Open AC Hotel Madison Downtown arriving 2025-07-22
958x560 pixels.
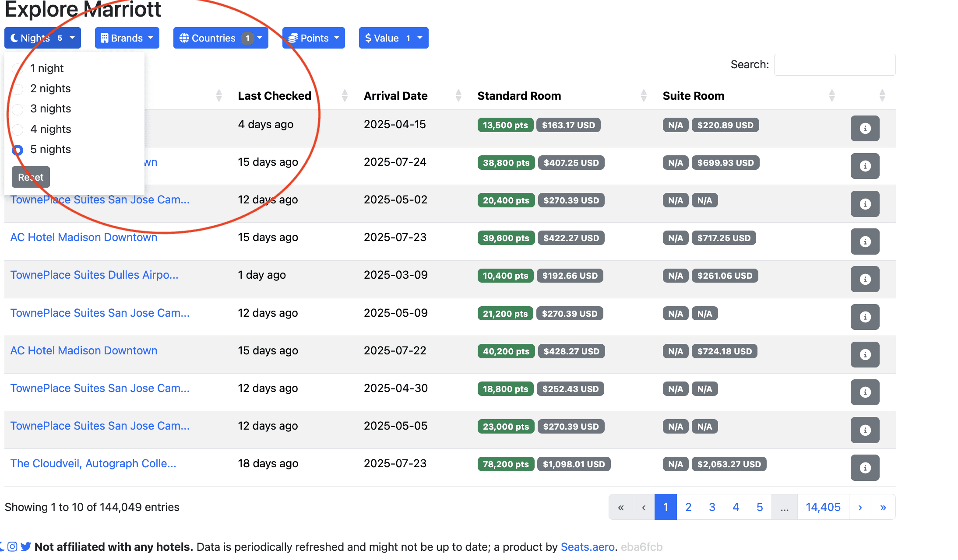(x=84, y=350)
